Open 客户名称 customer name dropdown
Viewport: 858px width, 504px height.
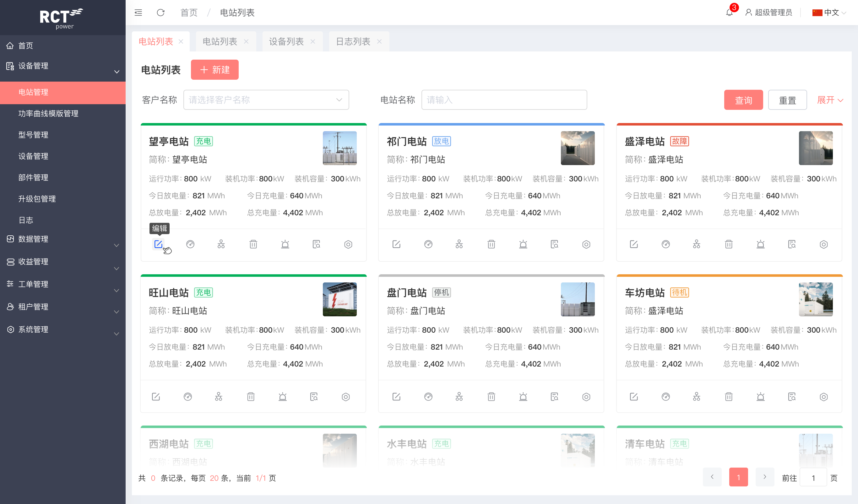point(266,100)
